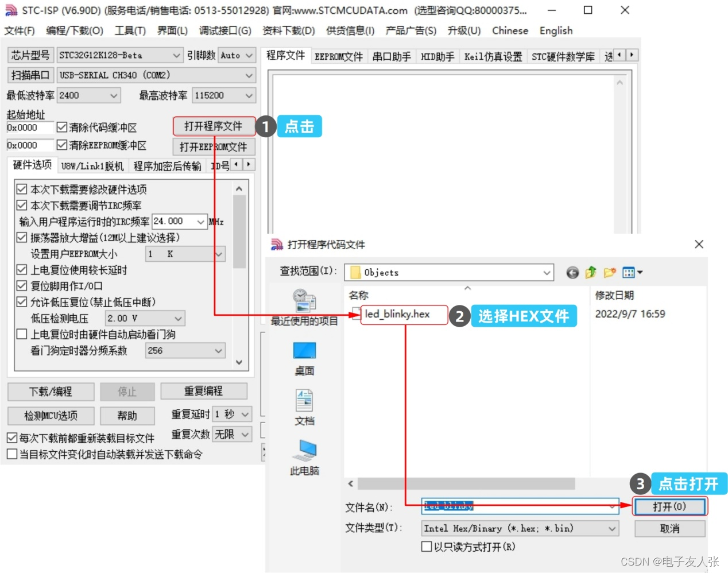Click Cancel button in file dialog
The image size is (728, 573).
pyautogui.click(x=669, y=529)
